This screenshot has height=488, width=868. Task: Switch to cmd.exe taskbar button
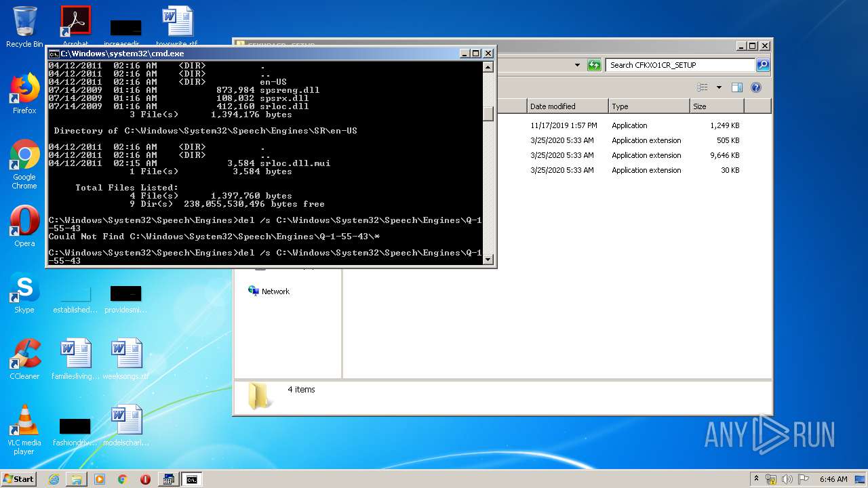coord(192,479)
